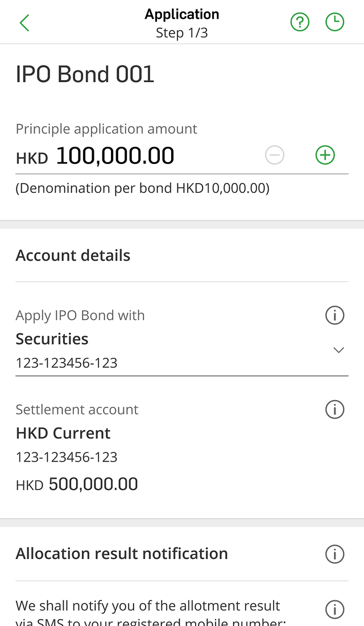364x626 pixels.
Task: Show info for Settlement account
Action: (x=334, y=409)
